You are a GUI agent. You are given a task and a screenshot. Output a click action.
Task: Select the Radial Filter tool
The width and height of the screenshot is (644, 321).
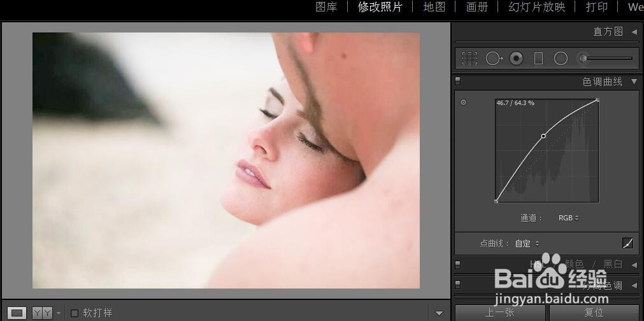coord(561,59)
